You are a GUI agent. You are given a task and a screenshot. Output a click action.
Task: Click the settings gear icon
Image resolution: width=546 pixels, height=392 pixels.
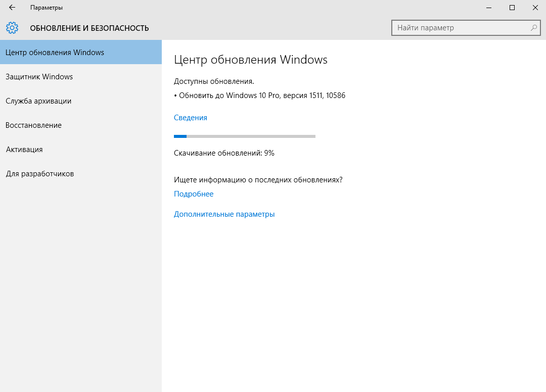tap(12, 28)
